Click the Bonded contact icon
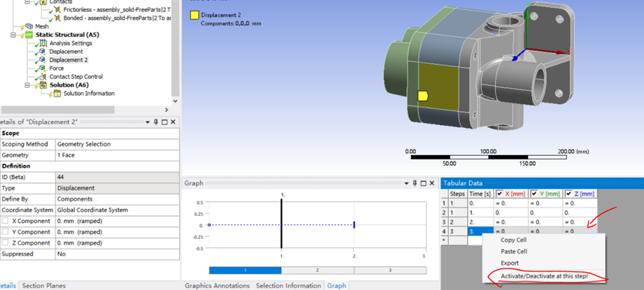644x290 pixels. coord(57,18)
